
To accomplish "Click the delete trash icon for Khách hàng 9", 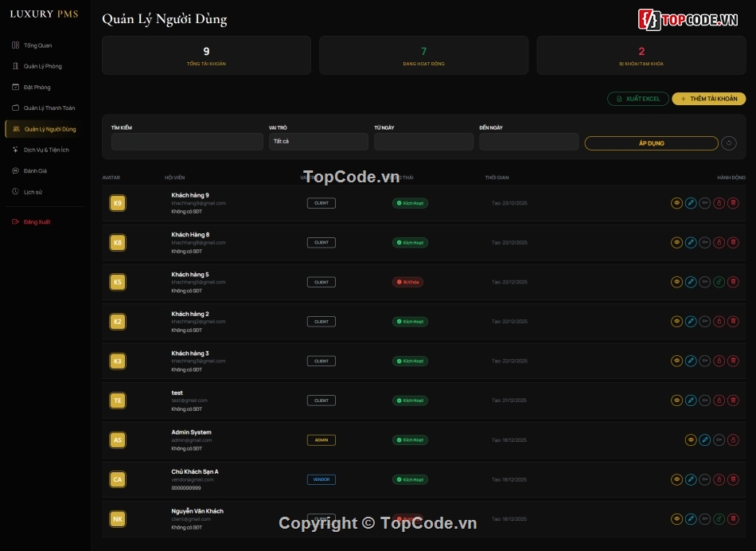I will click(x=733, y=203).
